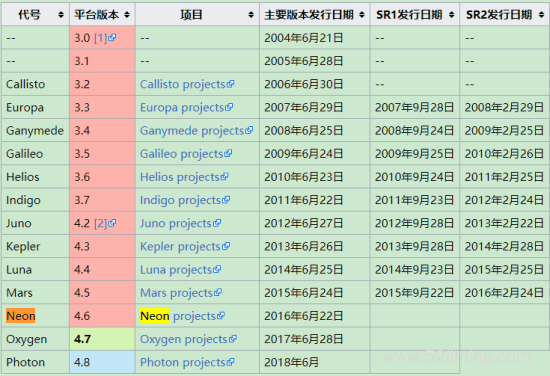550x376 pixels.
Task: Click 主要版本发行日期 header text
Action: (x=309, y=15)
